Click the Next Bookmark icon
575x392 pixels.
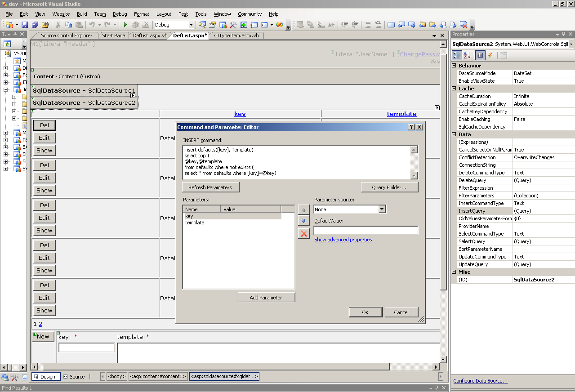coord(412,25)
